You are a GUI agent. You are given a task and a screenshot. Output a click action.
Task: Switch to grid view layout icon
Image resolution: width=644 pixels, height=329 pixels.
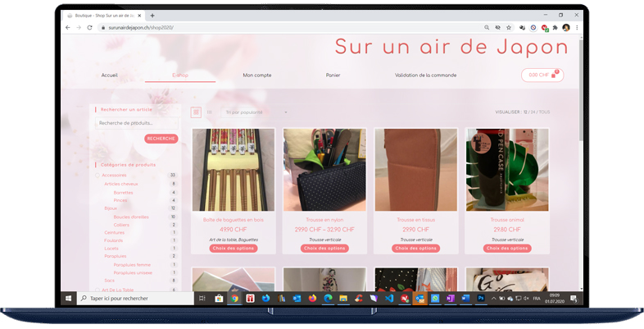coord(197,112)
